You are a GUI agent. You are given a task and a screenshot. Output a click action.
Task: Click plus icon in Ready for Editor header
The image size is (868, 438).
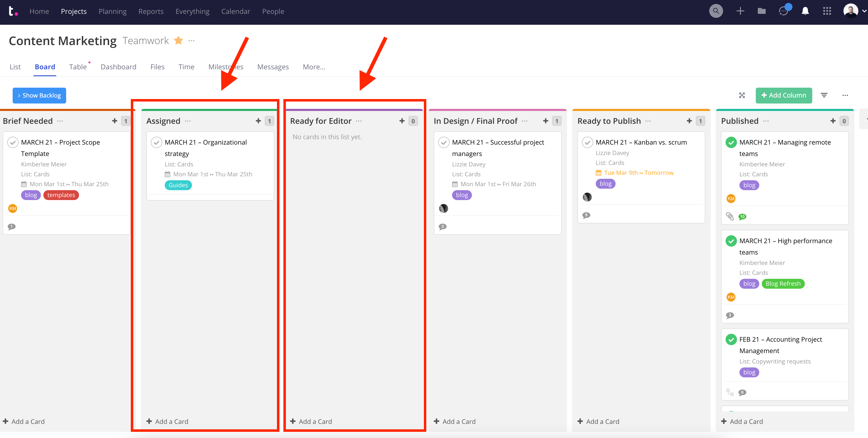click(x=402, y=121)
